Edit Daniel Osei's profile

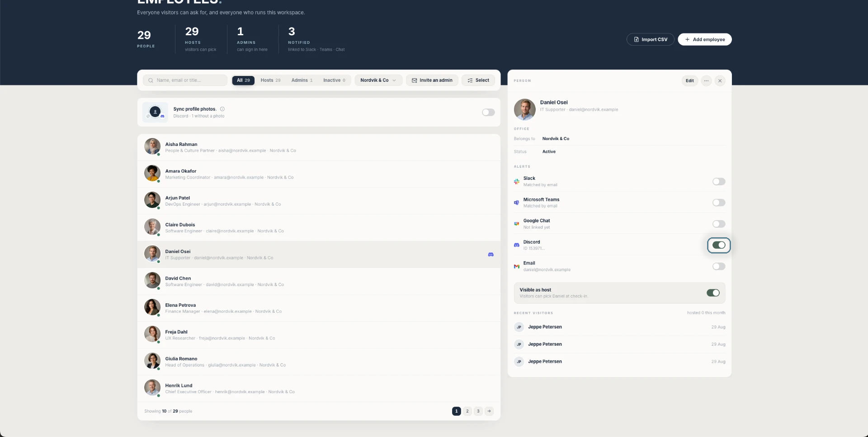(689, 80)
